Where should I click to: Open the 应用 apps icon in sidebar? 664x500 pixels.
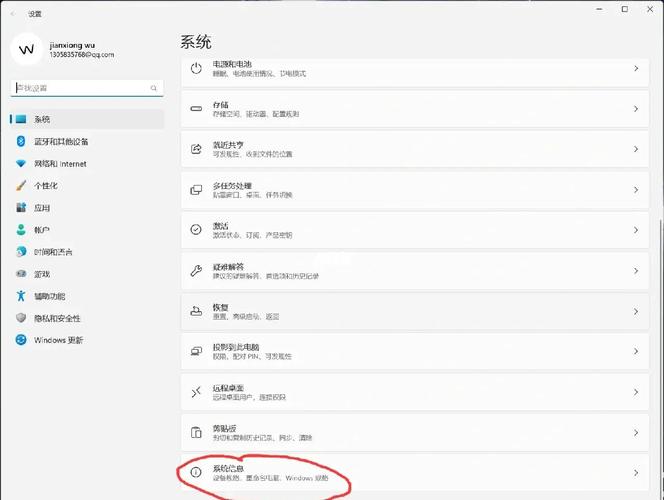tap(21, 207)
